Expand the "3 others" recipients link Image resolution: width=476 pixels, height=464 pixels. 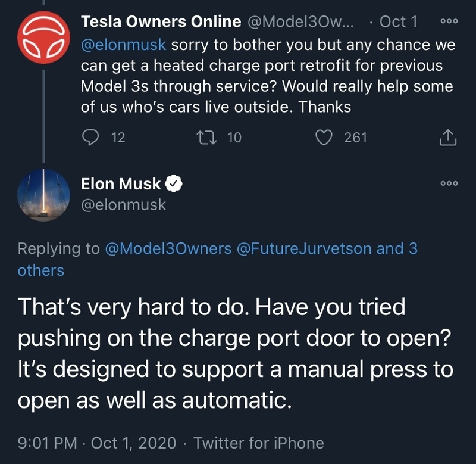click(x=42, y=270)
